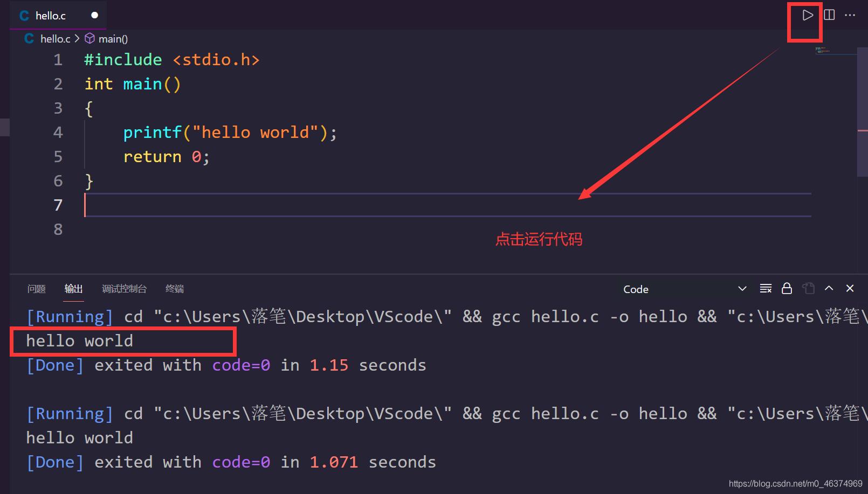The height and width of the screenshot is (494, 868).
Task: Click the main() cube symbol icon in the breadcrumb
Action: click(x=90, y=38)
